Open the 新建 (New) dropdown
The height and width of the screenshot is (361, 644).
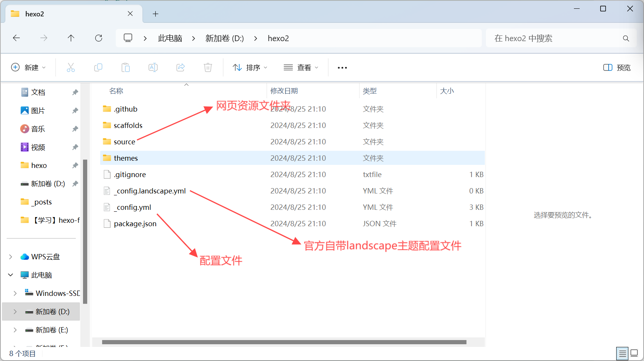pyautogui.click(x=29, y=67)
